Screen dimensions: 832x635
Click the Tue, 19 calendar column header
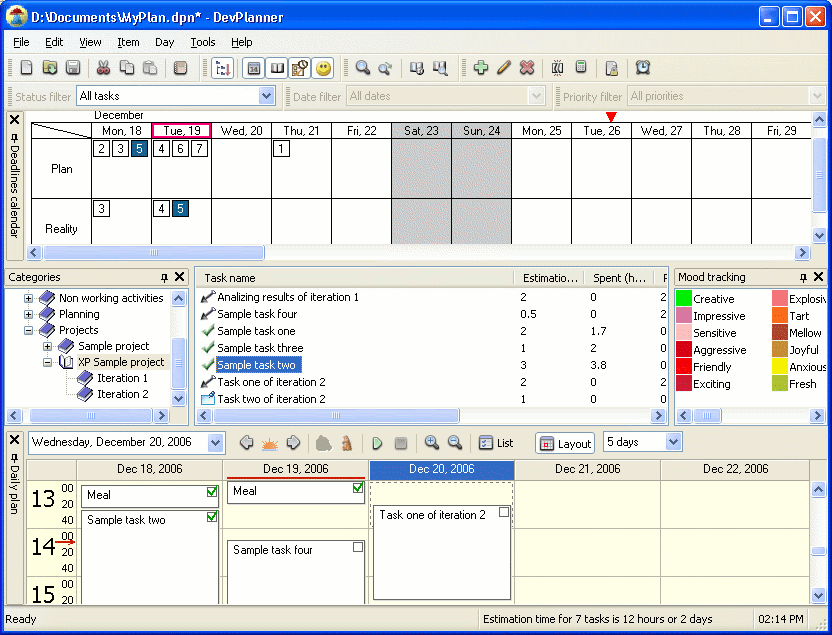181,131
